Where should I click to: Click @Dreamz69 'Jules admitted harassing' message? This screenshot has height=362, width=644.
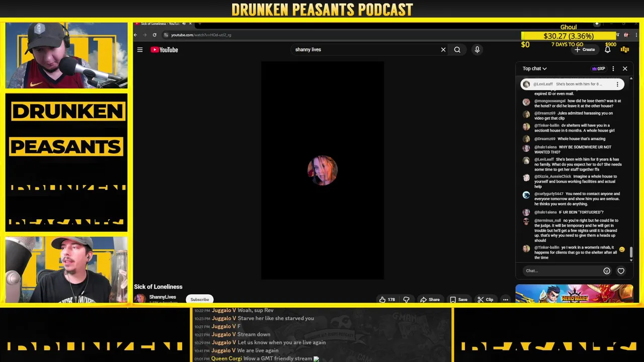pos(573,116)
